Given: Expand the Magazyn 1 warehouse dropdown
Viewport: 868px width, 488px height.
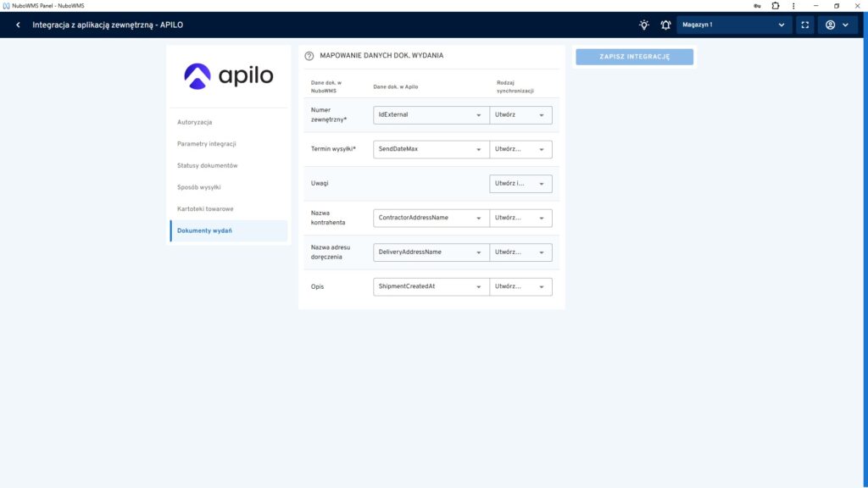Looking at the screenshot, I should pos(734,25).
